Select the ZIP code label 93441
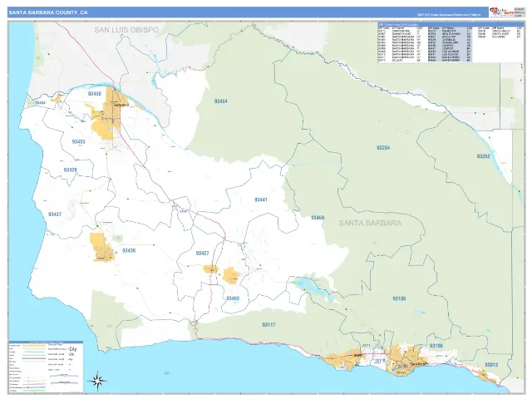Viewport: 532px width, 399px height. (x=260, y=199)
